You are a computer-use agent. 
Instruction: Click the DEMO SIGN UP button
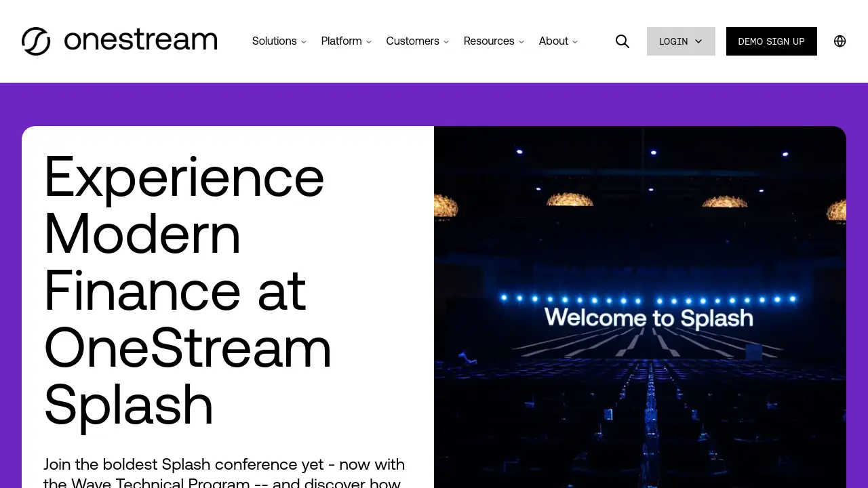[772, 41]
